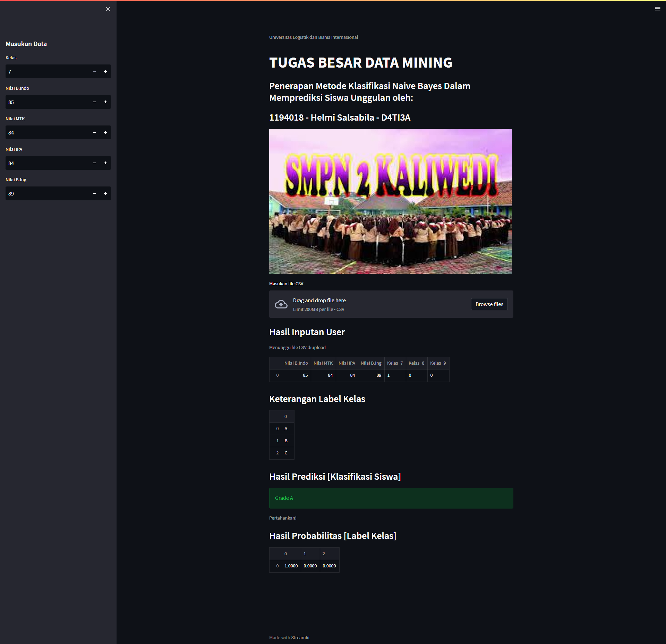Image resolution: width=666 pixels, height=644 pixels.
Task: Click Browse files button
Action: [x=489, y=304]
